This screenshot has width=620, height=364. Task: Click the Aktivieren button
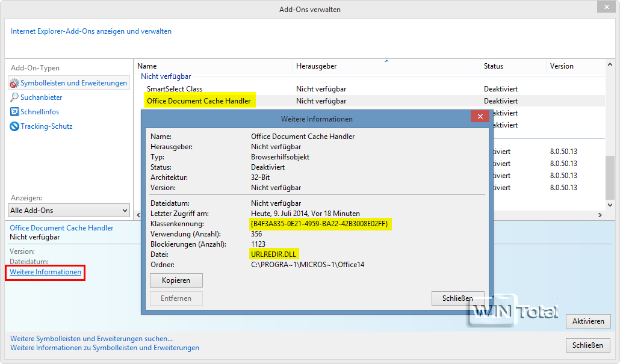[x=588, y=321]
